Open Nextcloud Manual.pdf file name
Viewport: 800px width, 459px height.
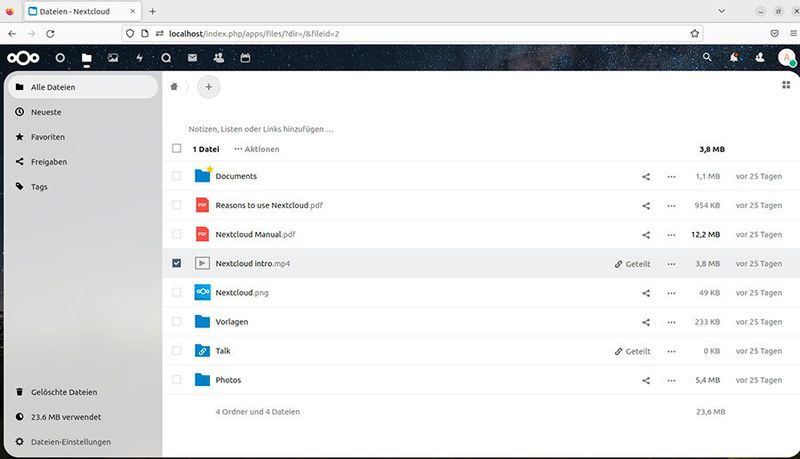pos(255,234)
